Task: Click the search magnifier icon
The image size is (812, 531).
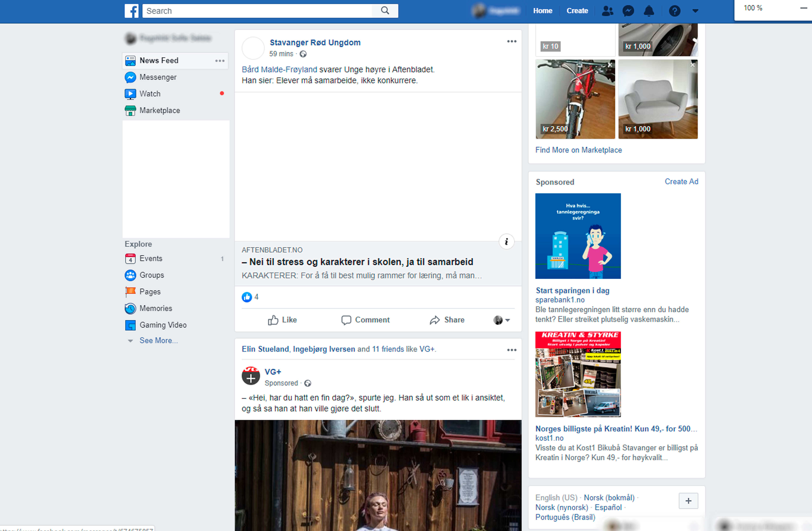Action: (385, 11)
